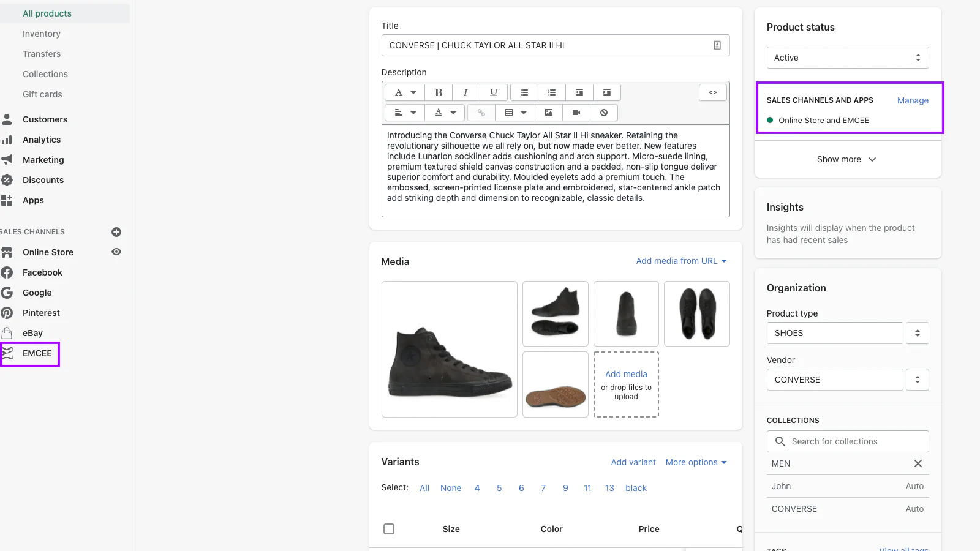Open the Product type selector arrows
Viewport: 980px width, 551px height.
coord(918,333)
